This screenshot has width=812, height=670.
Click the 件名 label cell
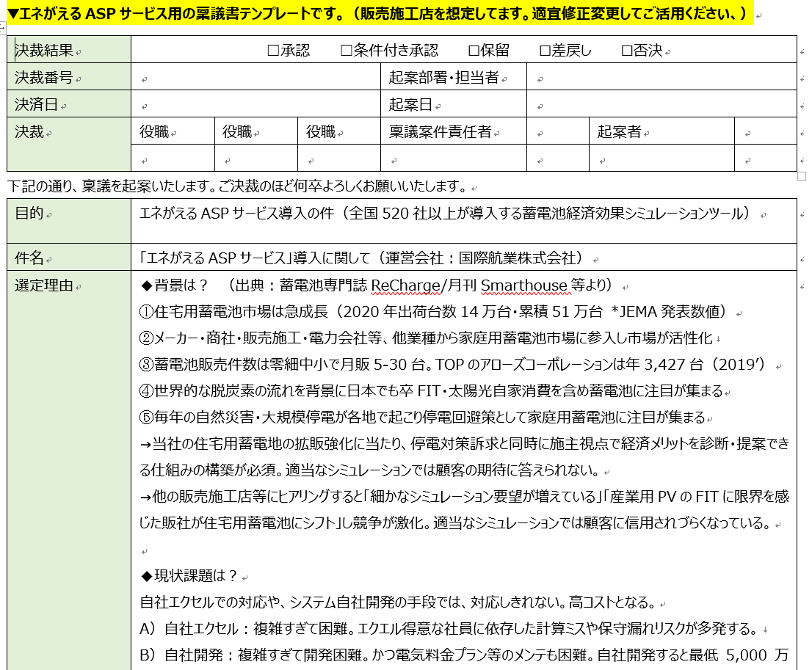(x=69, y=257)
